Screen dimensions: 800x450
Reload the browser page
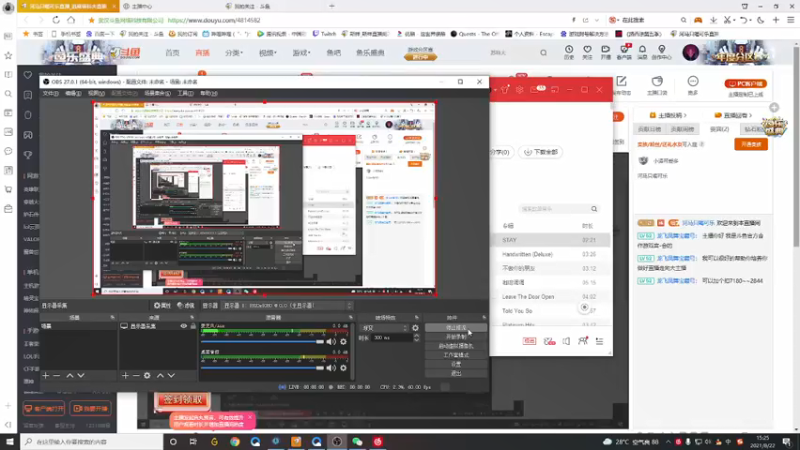tap(56, 20)
